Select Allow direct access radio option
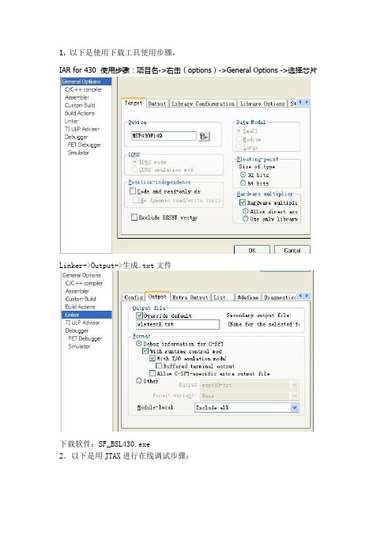This screenshot has height=555, width=392. click(245, 211)
